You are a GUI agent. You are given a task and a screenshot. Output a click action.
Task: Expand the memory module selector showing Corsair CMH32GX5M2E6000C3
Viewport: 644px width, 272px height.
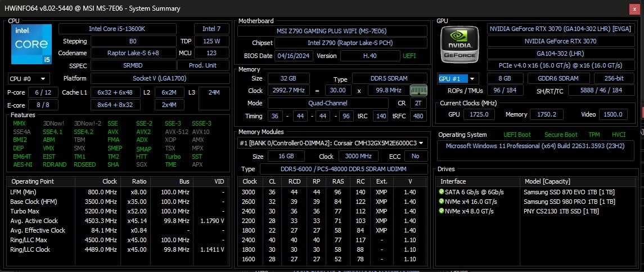[332, 143]
